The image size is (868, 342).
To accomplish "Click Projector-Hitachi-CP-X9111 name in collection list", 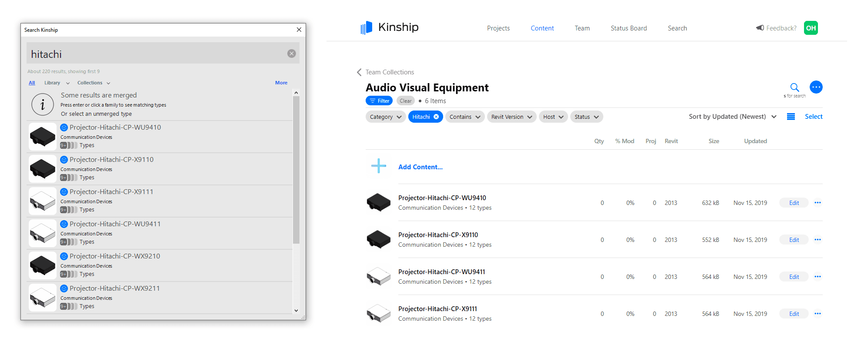I will tap(437, 309).
